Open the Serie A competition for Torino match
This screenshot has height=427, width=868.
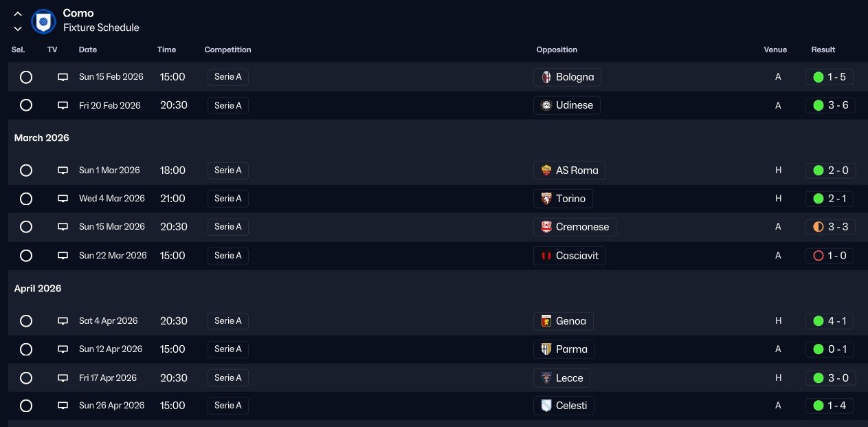(228, 199)
